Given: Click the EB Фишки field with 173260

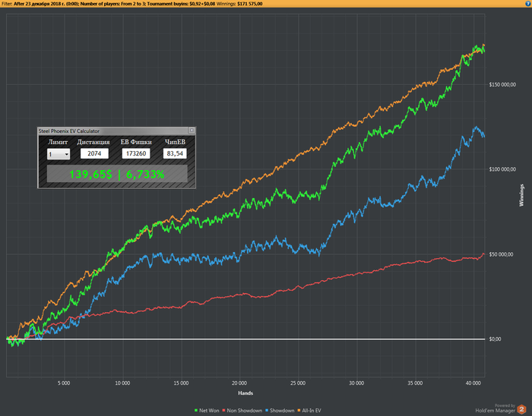Looking at the screenshot, I should [136, 153].
